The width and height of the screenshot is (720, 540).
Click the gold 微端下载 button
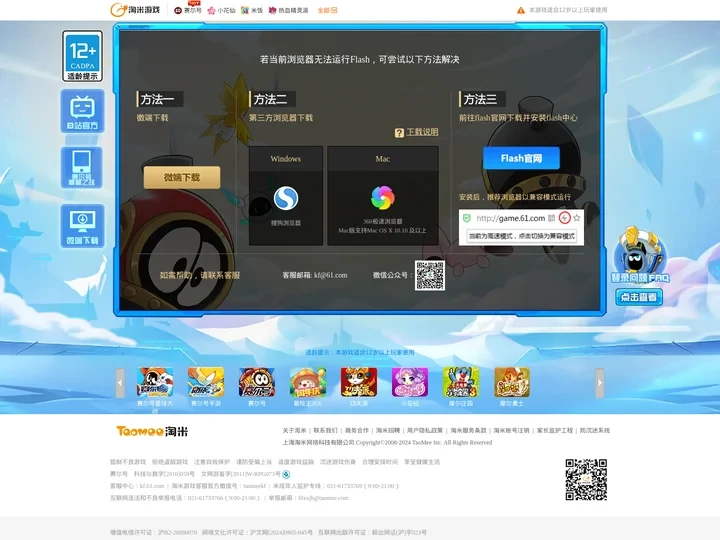click(182, 177)
